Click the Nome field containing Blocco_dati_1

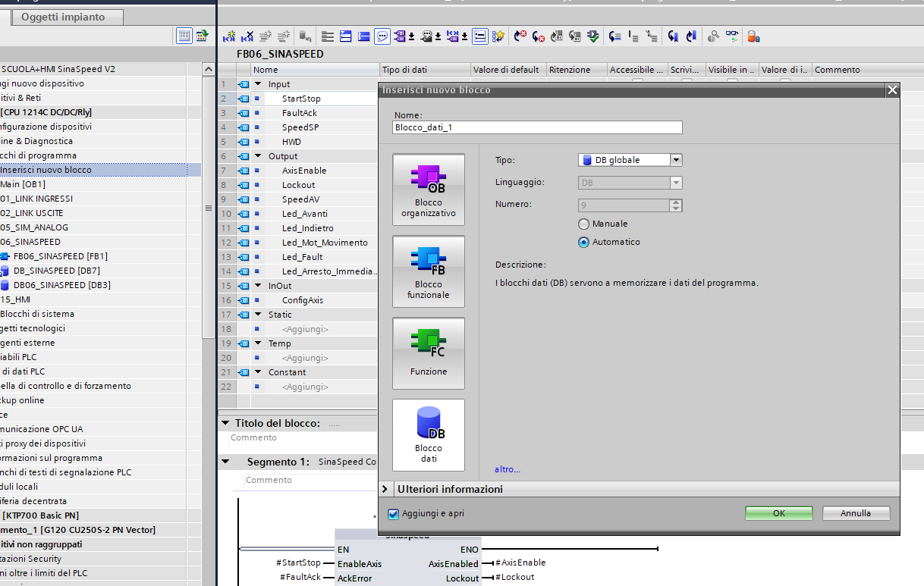point(537,127)
